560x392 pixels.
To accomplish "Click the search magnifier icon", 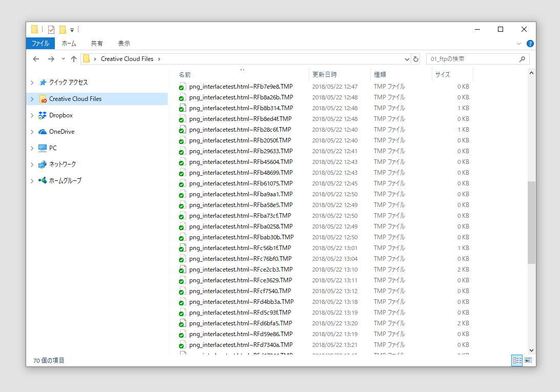I will 523,59.
